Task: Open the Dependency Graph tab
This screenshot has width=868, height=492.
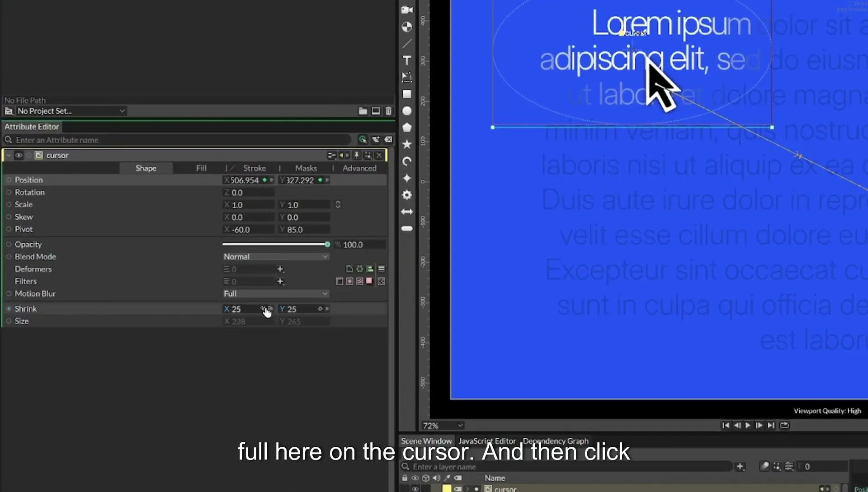Action: point(556,441)
